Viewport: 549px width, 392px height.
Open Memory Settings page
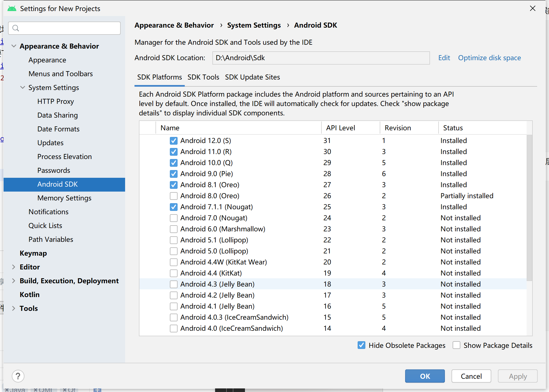tap(64, 198)
